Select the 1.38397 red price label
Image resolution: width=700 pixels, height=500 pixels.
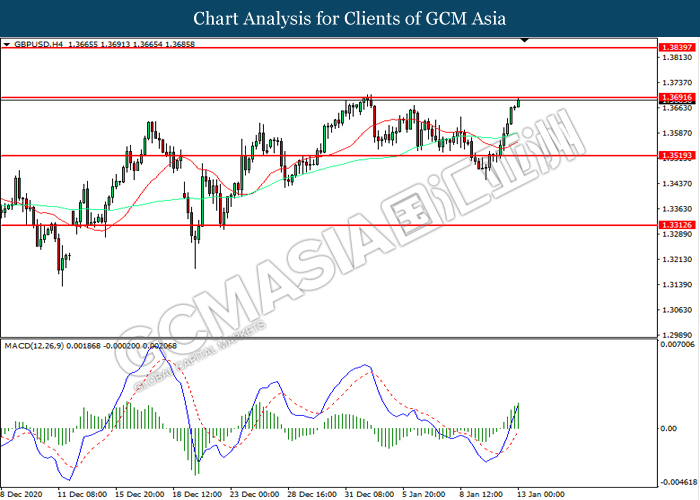pyautogui.click(x=677, y=47)
